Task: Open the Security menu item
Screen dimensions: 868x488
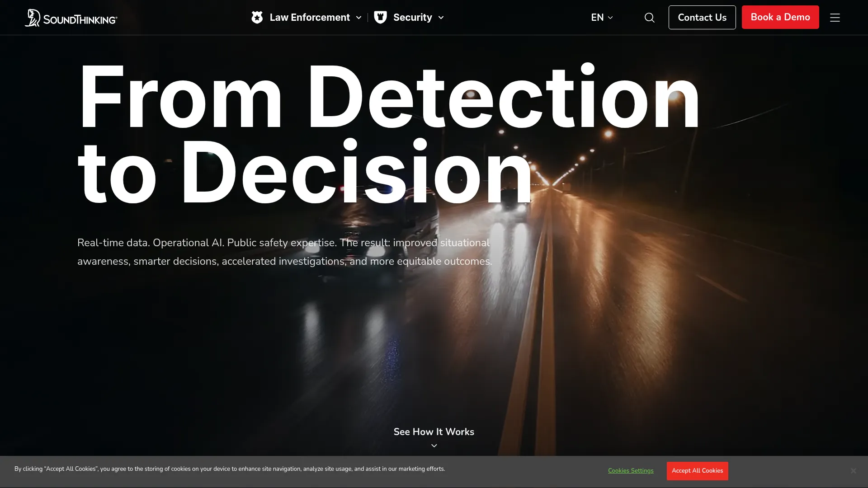Action: tap(413, 18)
